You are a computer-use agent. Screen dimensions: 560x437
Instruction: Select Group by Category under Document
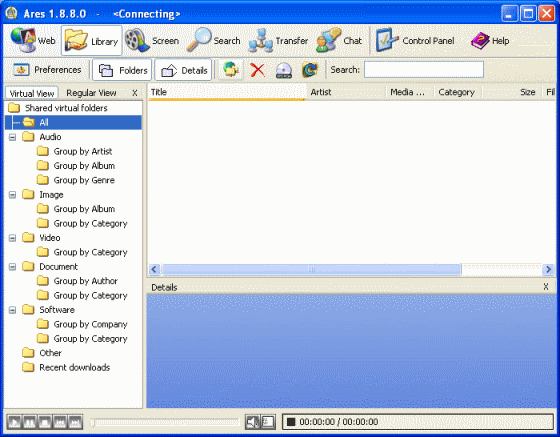[83, 295]
